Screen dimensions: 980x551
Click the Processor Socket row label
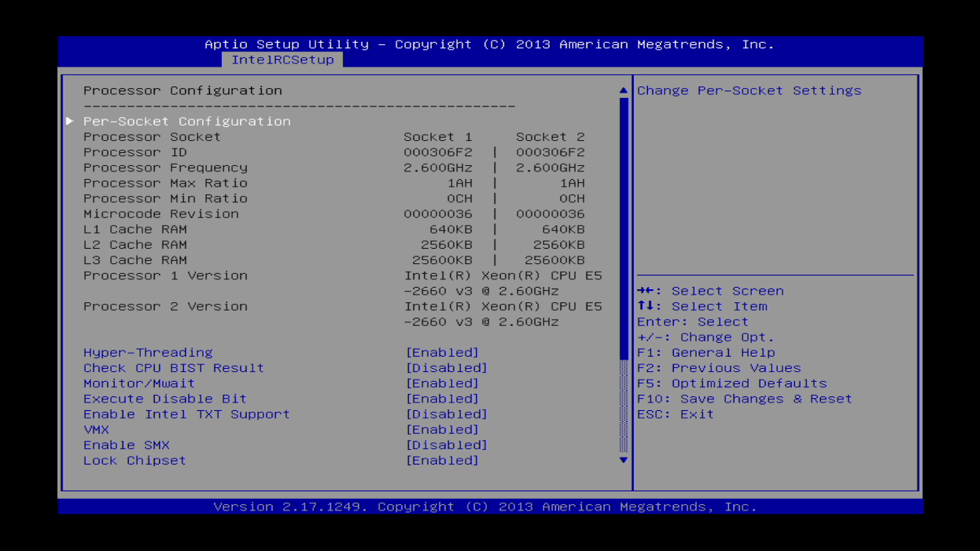152,136
